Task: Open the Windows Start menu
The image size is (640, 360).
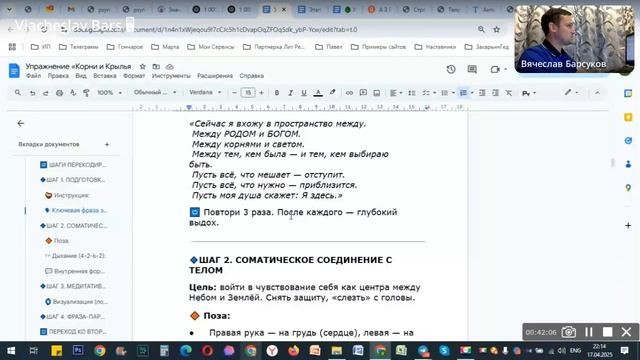Action: click(x=11, y=351)
